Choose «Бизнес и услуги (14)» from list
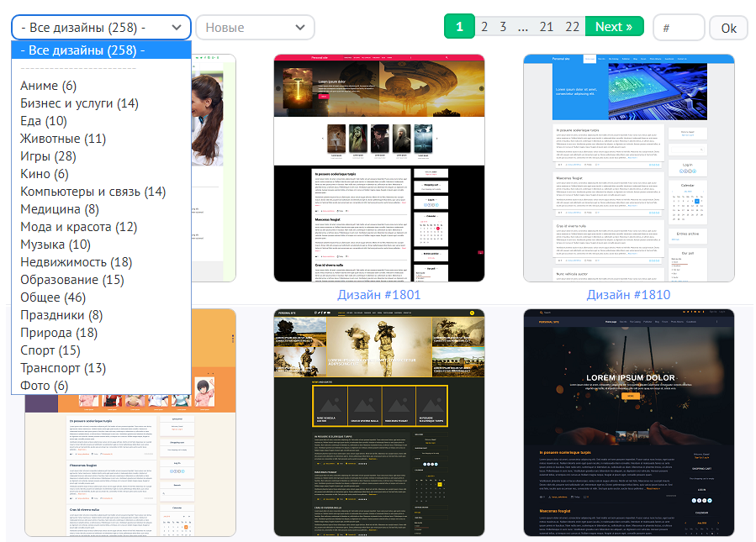 pos(79,103)
